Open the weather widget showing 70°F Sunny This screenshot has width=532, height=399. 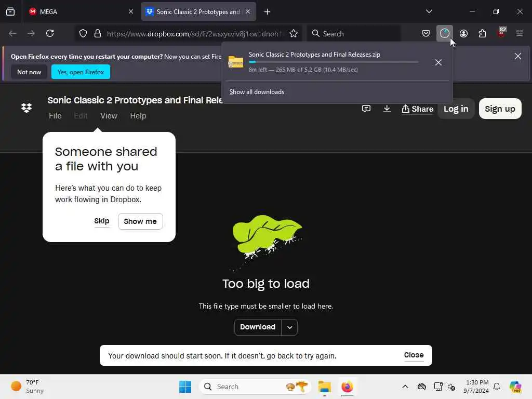(28, 387)
